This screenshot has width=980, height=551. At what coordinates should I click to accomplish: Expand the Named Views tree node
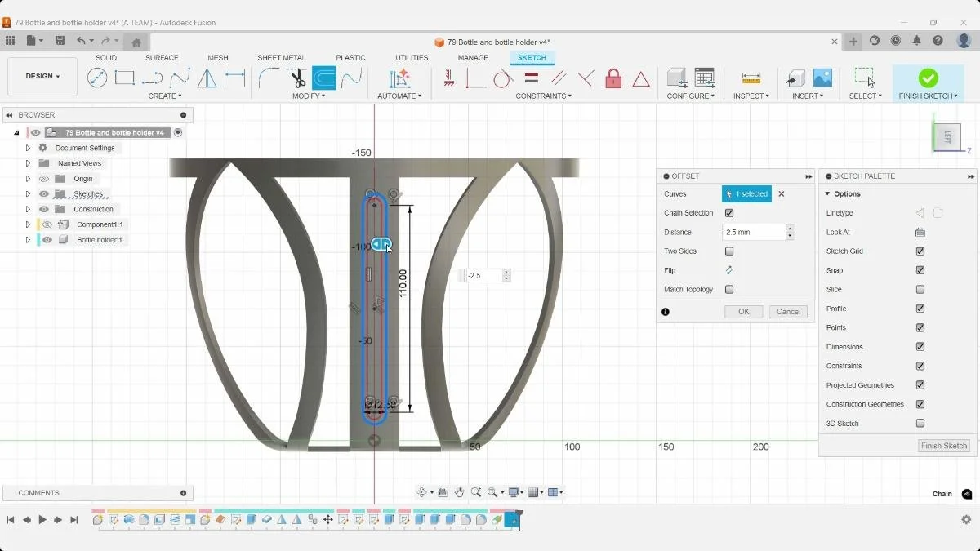point(28,163)
